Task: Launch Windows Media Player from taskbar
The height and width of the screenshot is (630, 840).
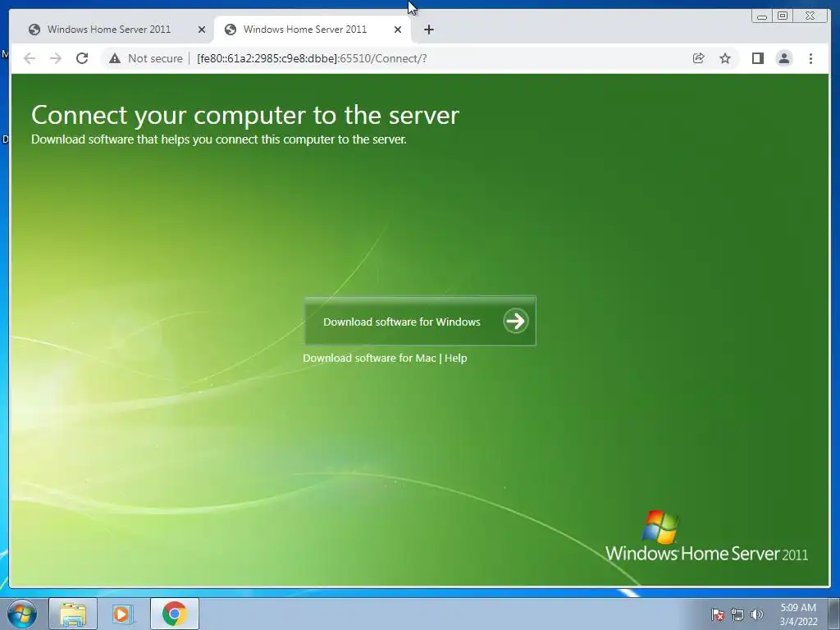Action: pyautogui.click(x=122, y=614)
